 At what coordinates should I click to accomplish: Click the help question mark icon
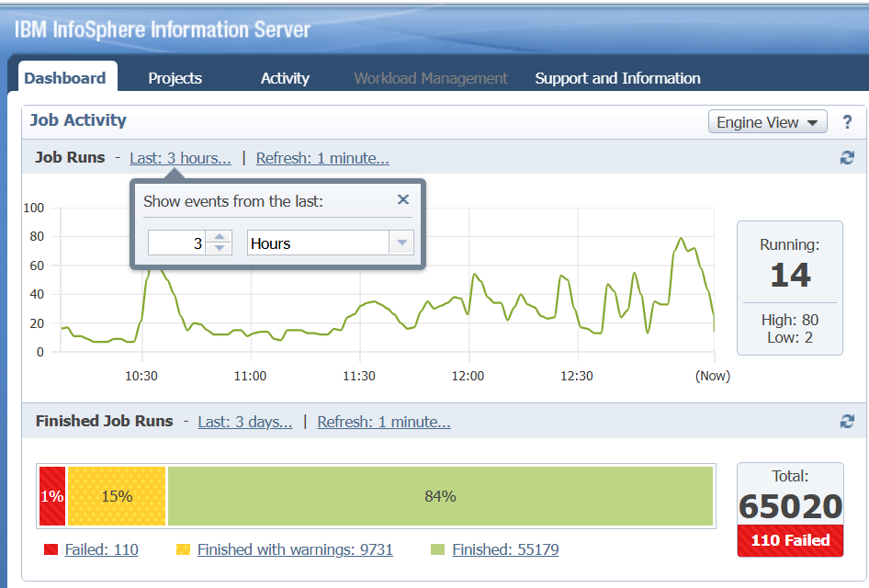click(847, 122)
